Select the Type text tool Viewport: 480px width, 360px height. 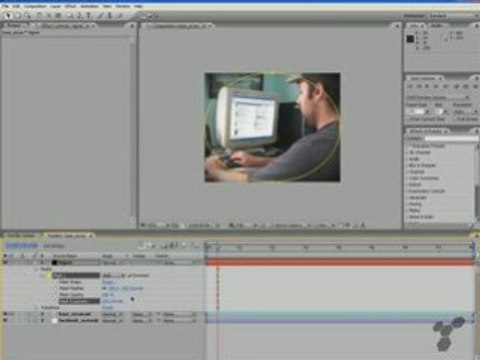(x=89, y=15)
